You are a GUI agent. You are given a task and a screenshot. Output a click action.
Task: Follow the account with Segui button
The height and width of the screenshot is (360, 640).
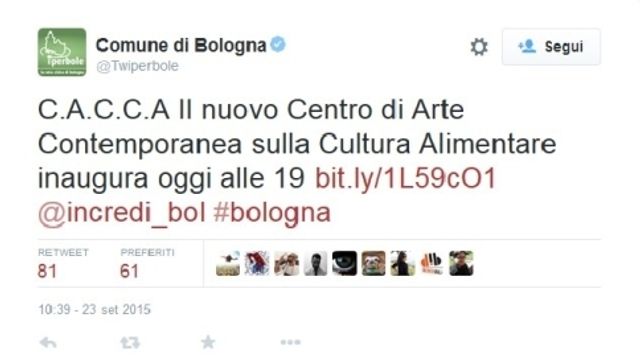click(551, 47)
